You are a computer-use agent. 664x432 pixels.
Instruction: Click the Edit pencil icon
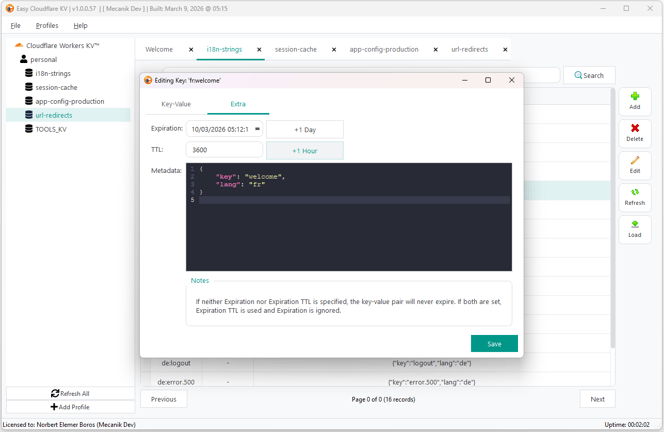pyautogui.click(x=634, y=160)
